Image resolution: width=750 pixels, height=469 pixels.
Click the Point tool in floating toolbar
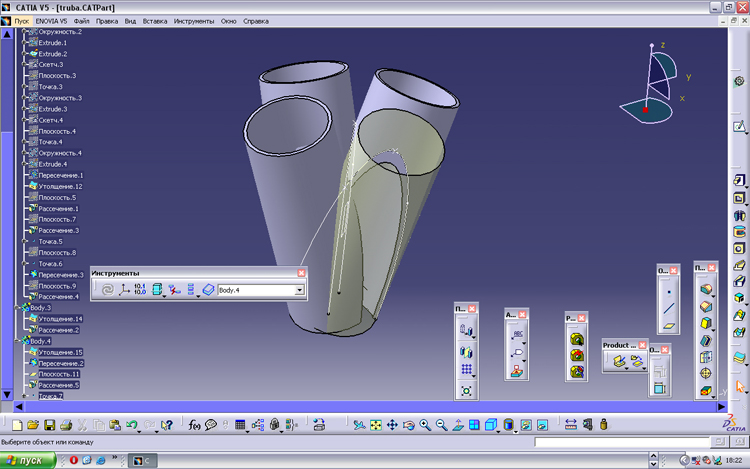tap(668, 294)
